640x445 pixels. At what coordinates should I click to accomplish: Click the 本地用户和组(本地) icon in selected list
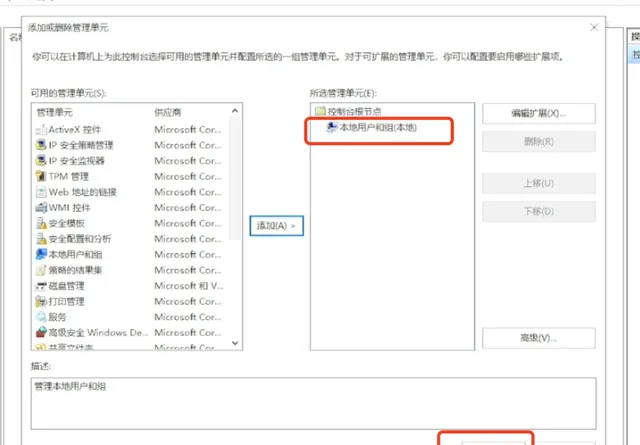pos(332,127)
